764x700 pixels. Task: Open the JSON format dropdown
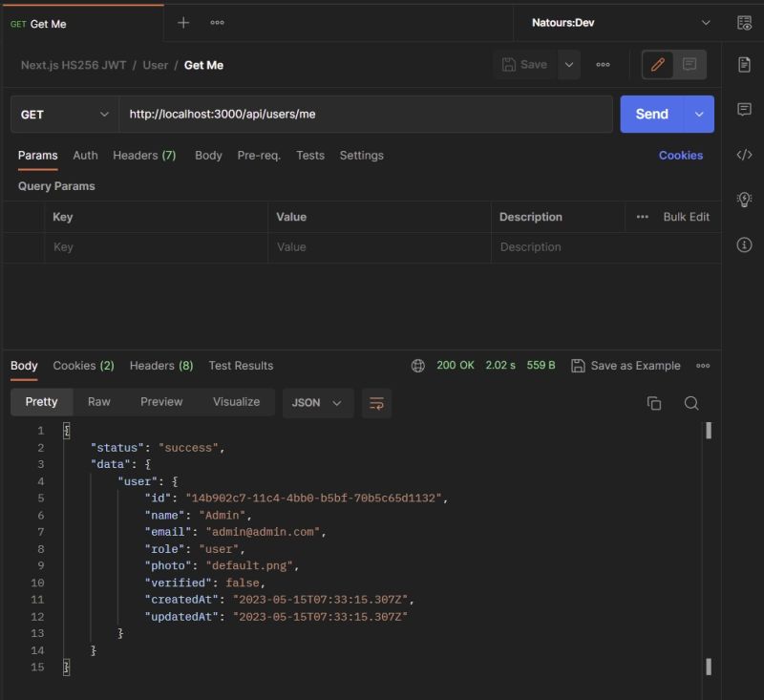(318, 403)
